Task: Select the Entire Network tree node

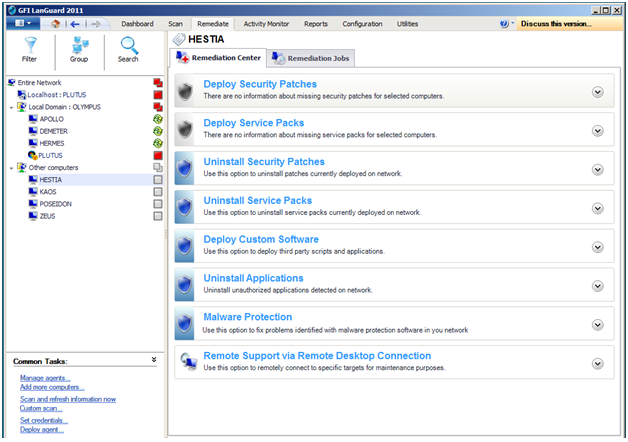Action: point(39,82)
